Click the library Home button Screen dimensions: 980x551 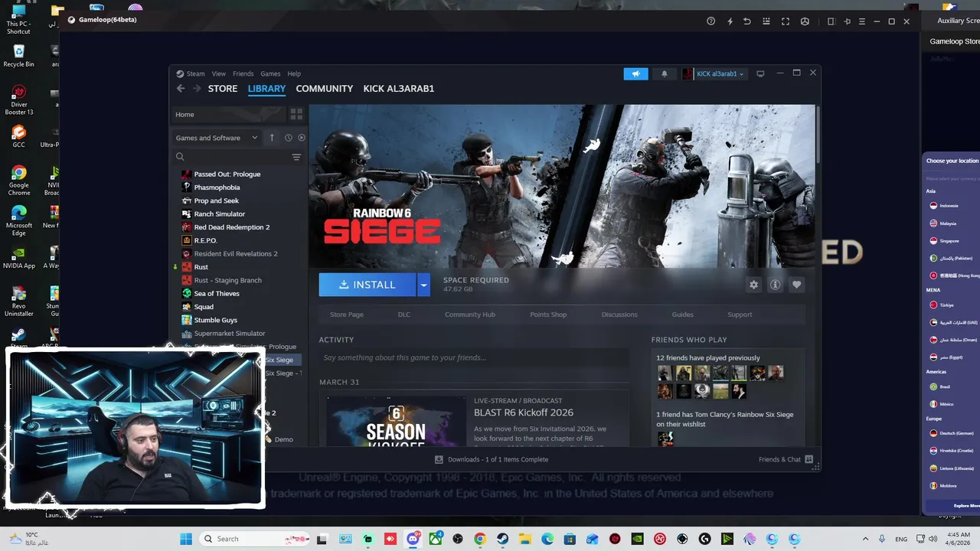click(x=228, y=114)
